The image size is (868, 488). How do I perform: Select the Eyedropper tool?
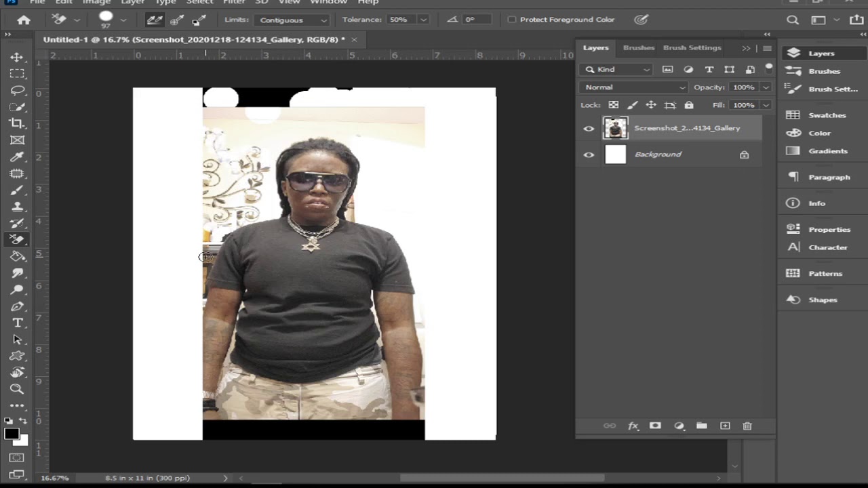pyautogui.click(x=17, y=157)
